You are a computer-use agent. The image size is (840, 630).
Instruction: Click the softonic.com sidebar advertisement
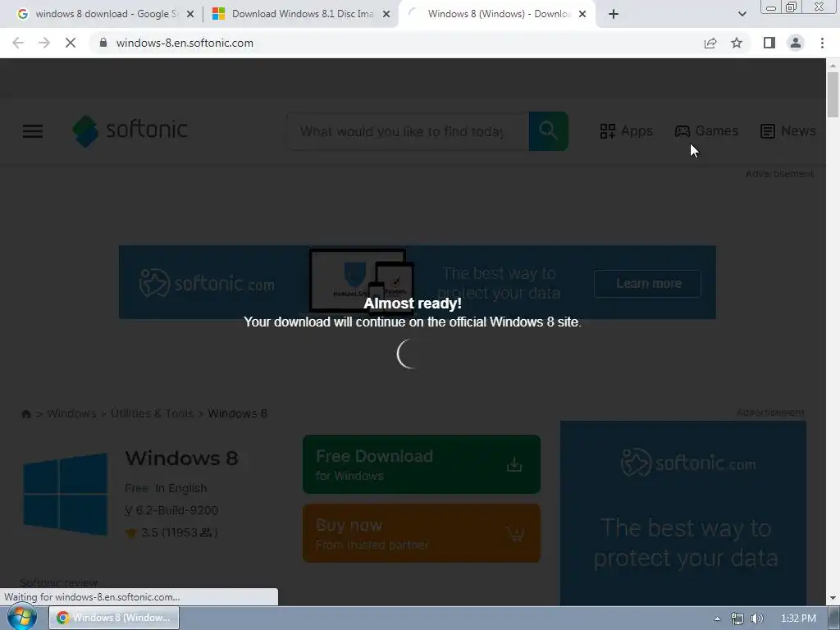683,514
